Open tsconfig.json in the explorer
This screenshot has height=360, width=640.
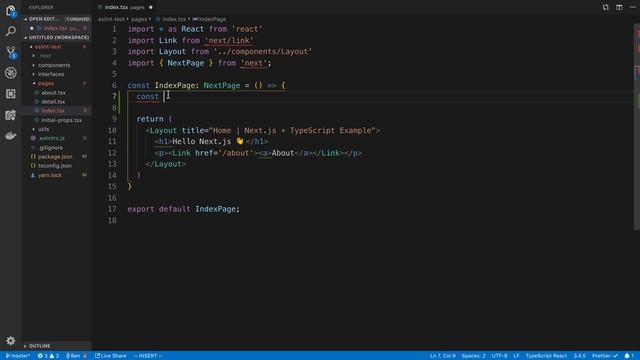coord(55,166)
